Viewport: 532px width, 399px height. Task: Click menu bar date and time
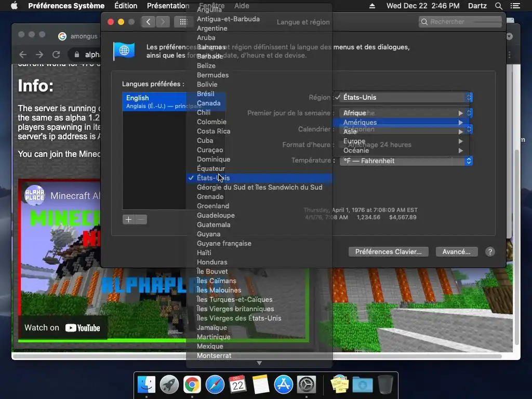[423, 6]
